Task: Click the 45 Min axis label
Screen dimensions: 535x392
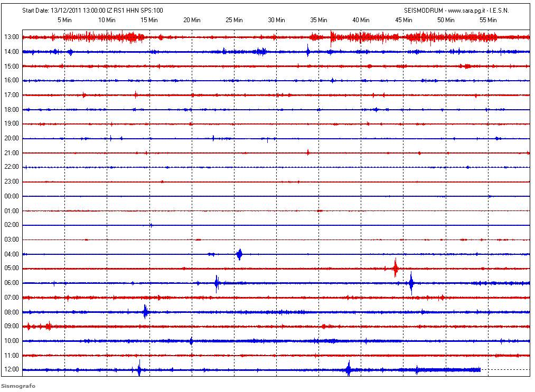Action: click(403, 20)
